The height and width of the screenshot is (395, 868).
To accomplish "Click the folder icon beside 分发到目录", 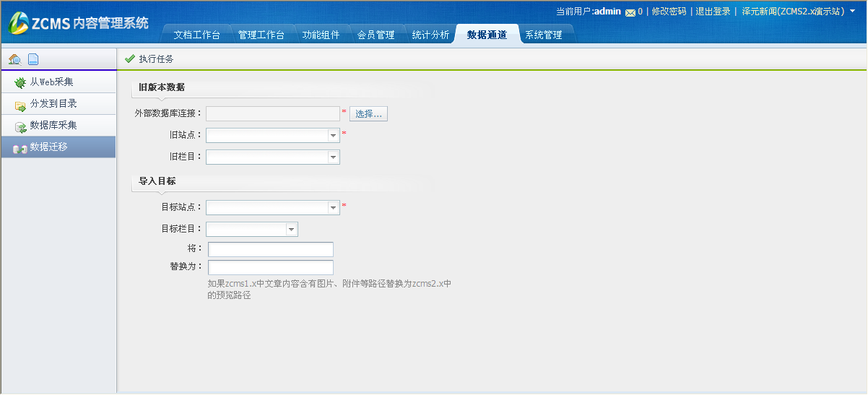I will [x=20, y=105].
